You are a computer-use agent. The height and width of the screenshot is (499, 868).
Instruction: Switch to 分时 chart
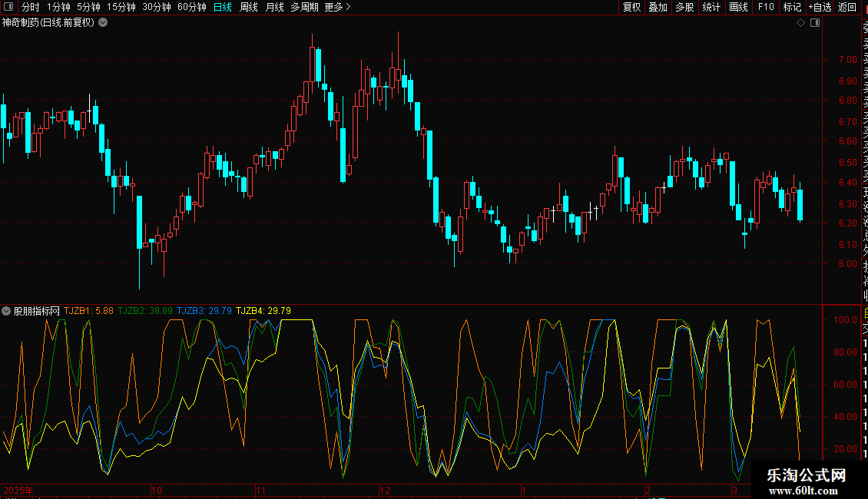click(31, 7)
